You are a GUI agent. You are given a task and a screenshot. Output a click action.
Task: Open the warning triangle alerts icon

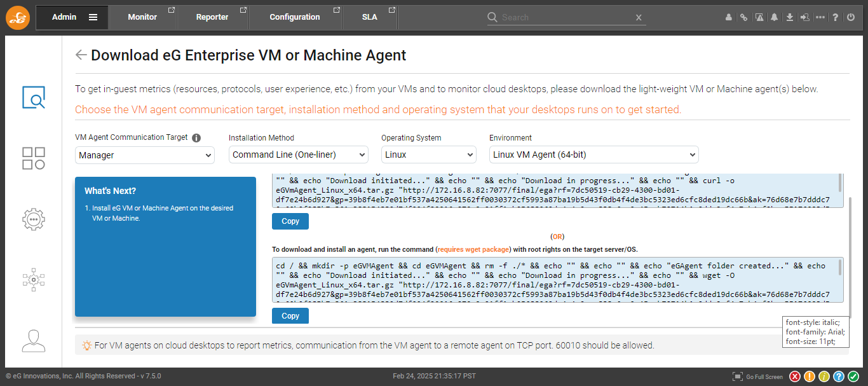click(759, 18)
